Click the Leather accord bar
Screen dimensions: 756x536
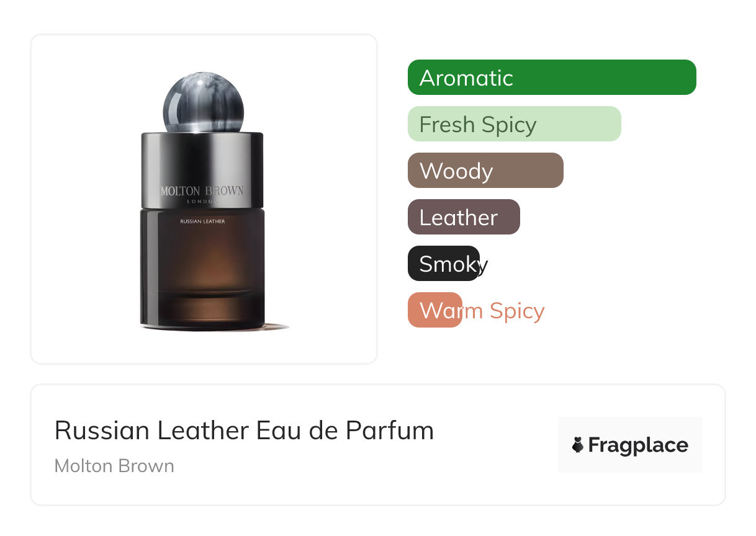coord(464,217)
